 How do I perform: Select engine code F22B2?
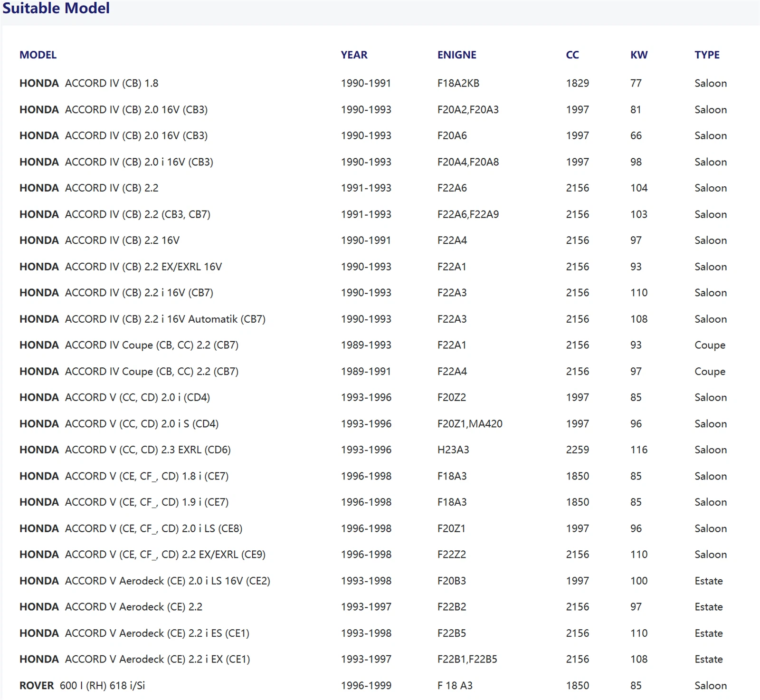pos(452,607)
